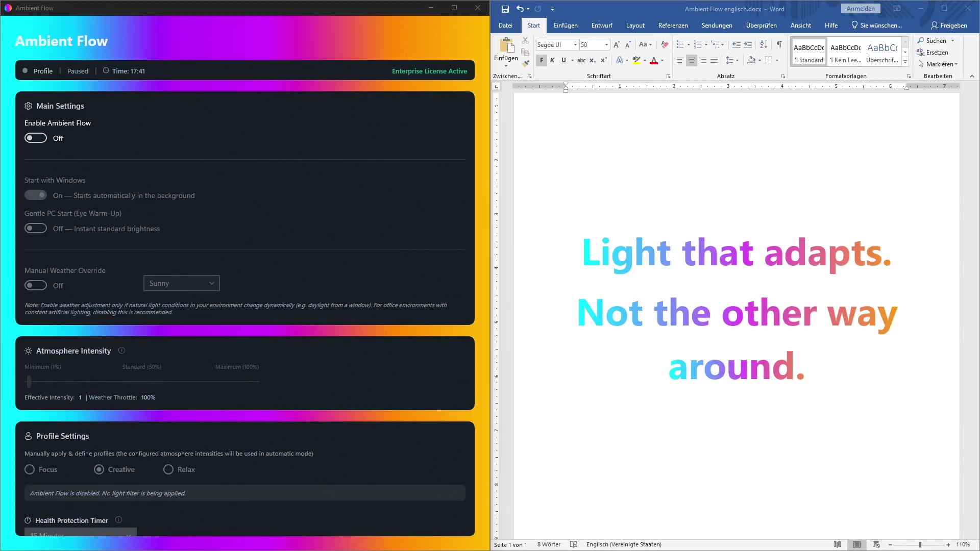980x551 pixels.
Task: Switch to the Einfügen ribbon tab
Action: [566, 26]
